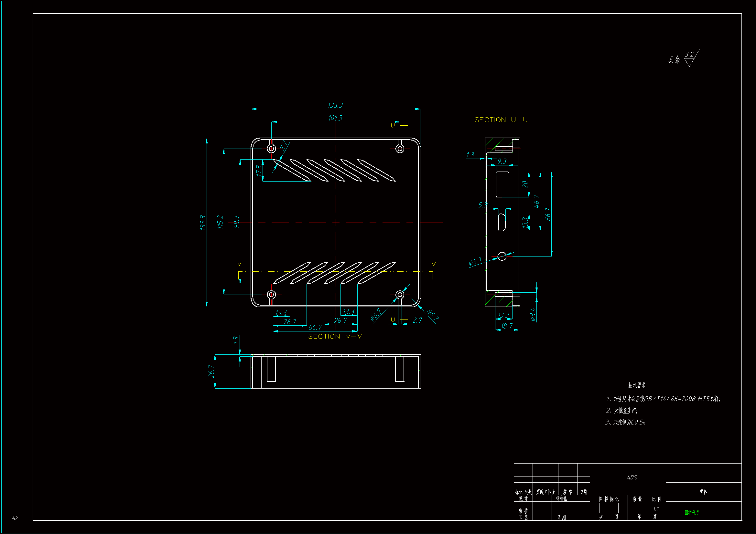Click the 18.7 dimension below Section U-U

pos(507,326)
